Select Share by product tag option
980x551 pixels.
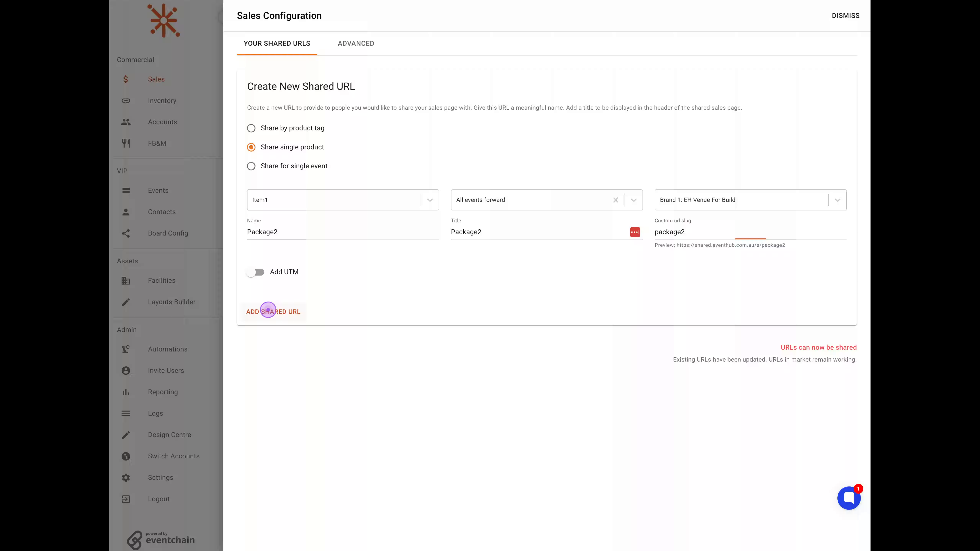(x=251, y=128)
